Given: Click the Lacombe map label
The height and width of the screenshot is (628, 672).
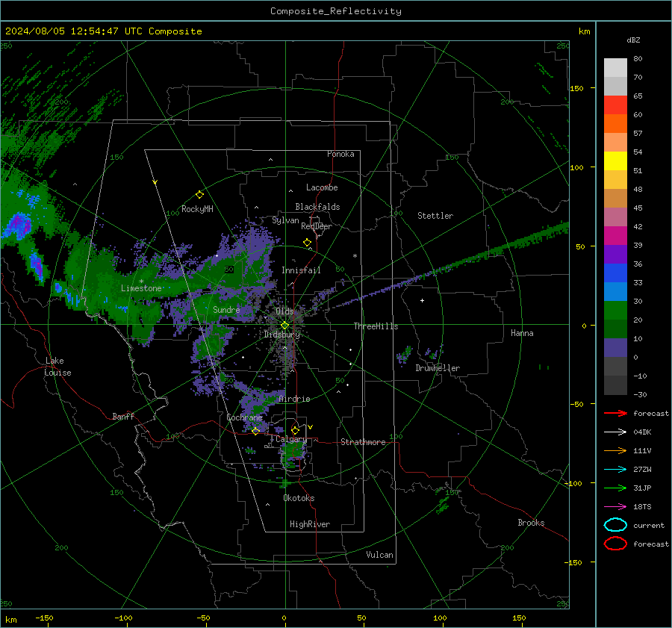Looking at the screenshot, I should point(322,187).
